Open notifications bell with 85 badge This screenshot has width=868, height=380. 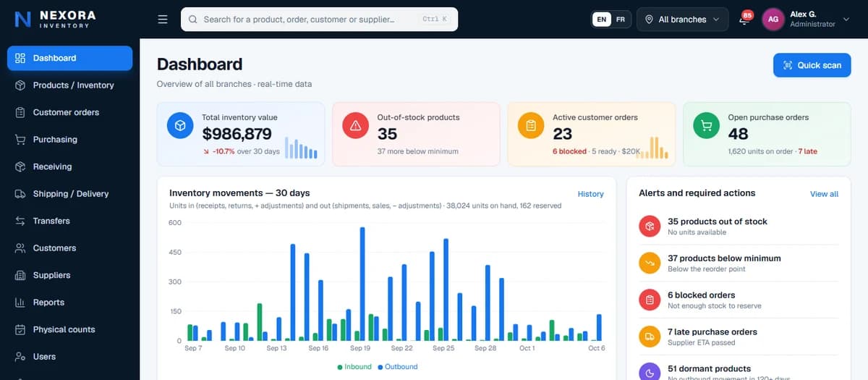click(x=744, y=18)
